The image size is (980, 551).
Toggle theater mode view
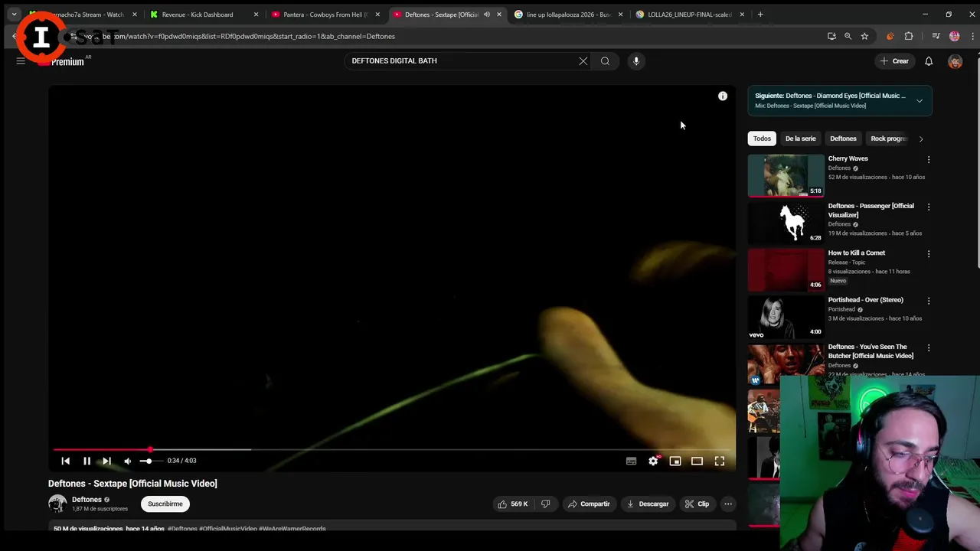pos(697,461)
